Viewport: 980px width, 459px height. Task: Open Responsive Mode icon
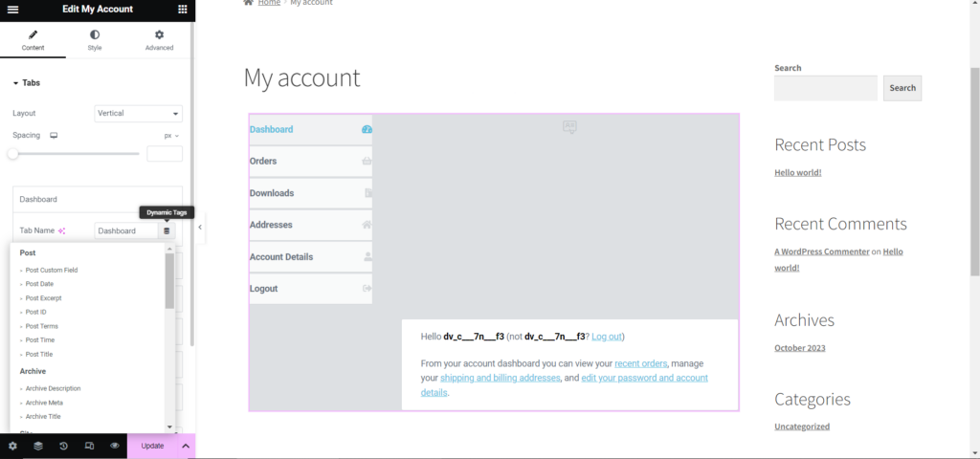[89, 446]
